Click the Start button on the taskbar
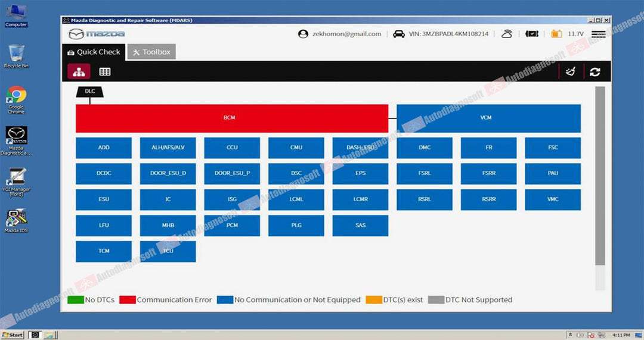This screenshot has height=340, width=644. (x=13, y=335)
